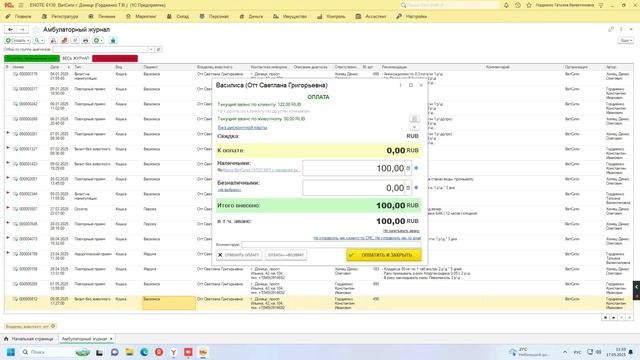Open the first section in top menu
The height and width of the screenshot is (360, 640).
(x=19, y=17)
